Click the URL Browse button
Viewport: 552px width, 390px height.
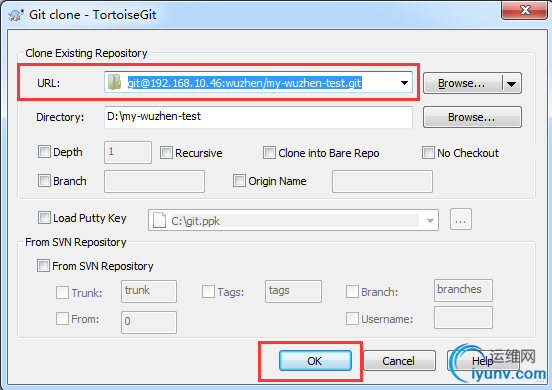click(x=463, y=83)
